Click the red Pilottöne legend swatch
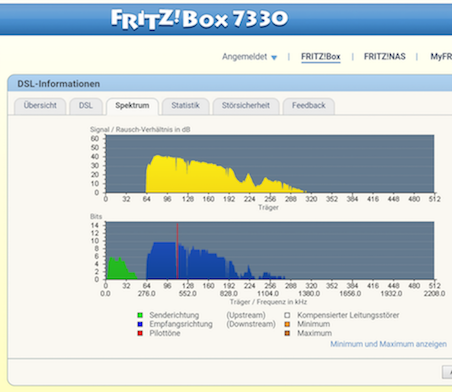The width and height of the screenshot is (452, 392). click(140, 333)
